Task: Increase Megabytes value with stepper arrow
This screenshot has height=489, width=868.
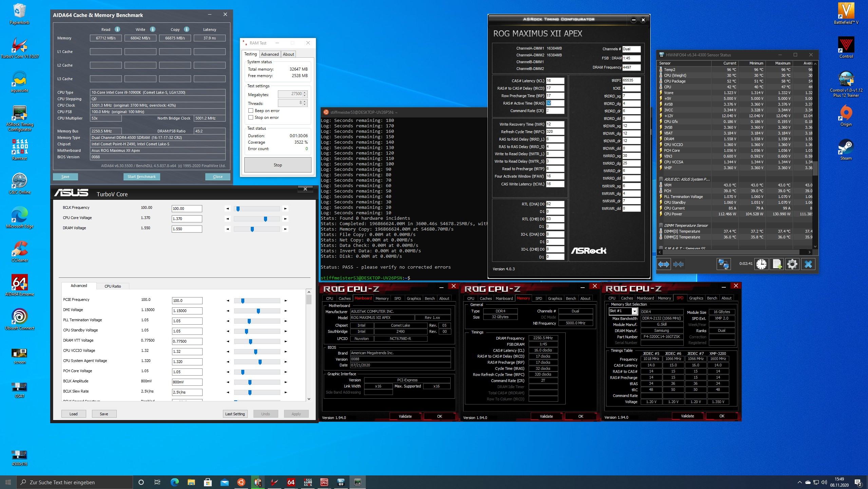Action: tap(305, 92)
